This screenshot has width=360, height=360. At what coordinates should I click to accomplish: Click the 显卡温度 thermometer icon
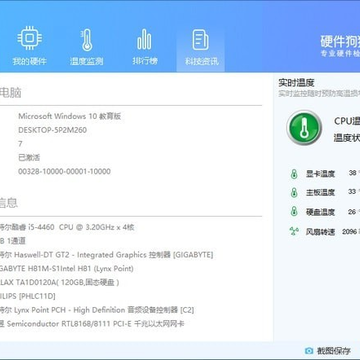pyautogui.click(x=294, y=174)
